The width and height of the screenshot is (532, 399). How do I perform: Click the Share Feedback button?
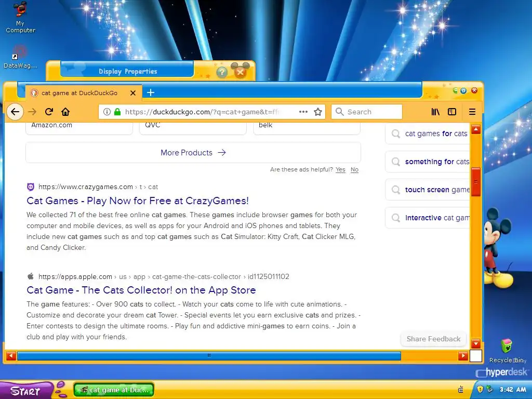(x=433, y=339)
